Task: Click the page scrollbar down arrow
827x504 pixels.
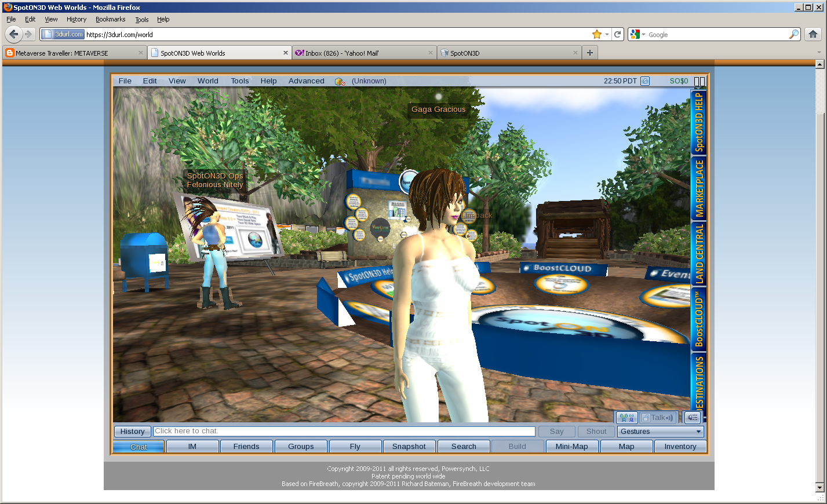Action: [819, 488]
